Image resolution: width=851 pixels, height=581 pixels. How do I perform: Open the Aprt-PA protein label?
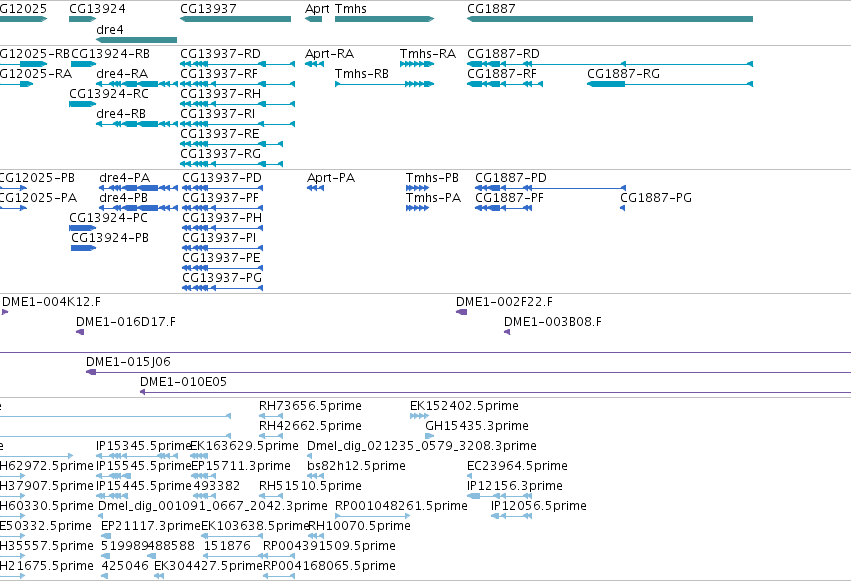point(331,178)
